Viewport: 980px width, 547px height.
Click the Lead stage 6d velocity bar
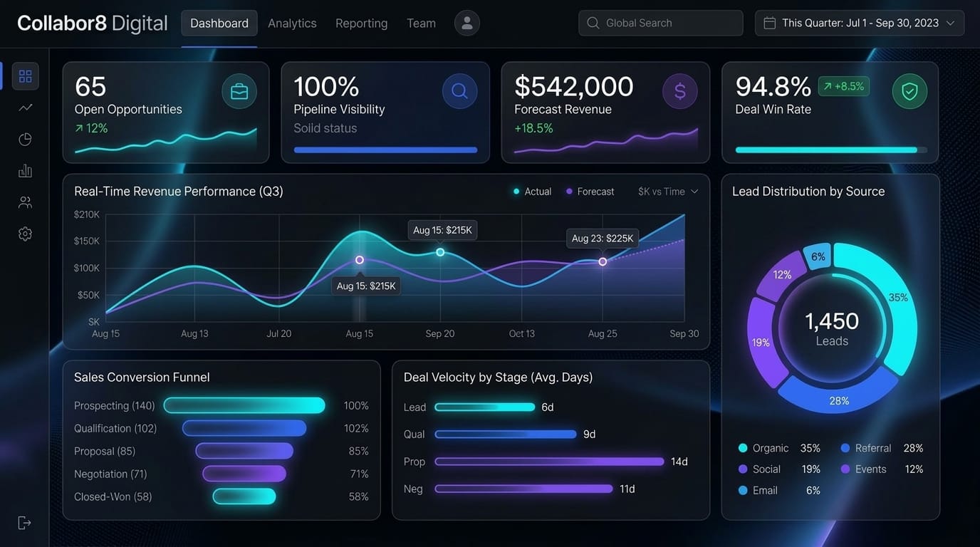485,407
